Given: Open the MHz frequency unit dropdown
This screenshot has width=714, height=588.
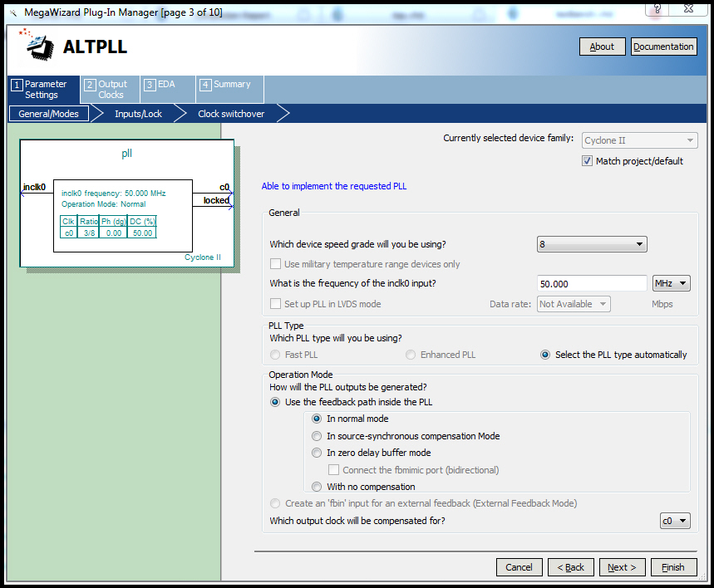Looking at the screenshot, I should coord(672,283).
